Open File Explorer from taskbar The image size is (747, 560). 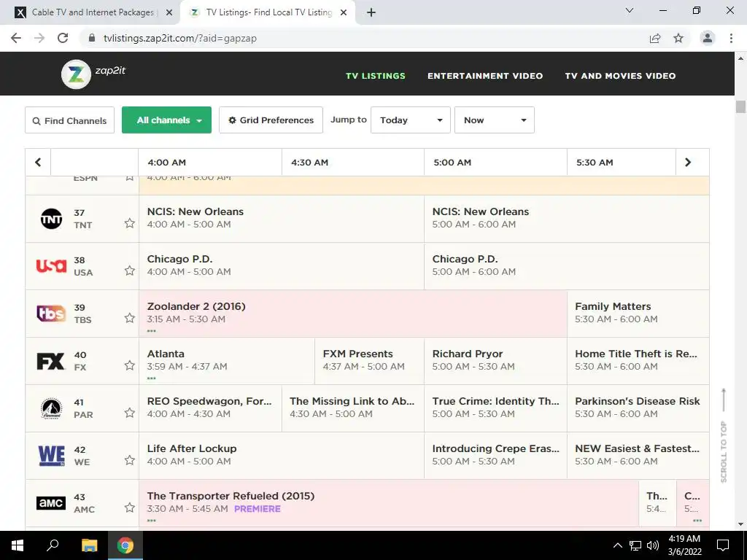(89, 545)
